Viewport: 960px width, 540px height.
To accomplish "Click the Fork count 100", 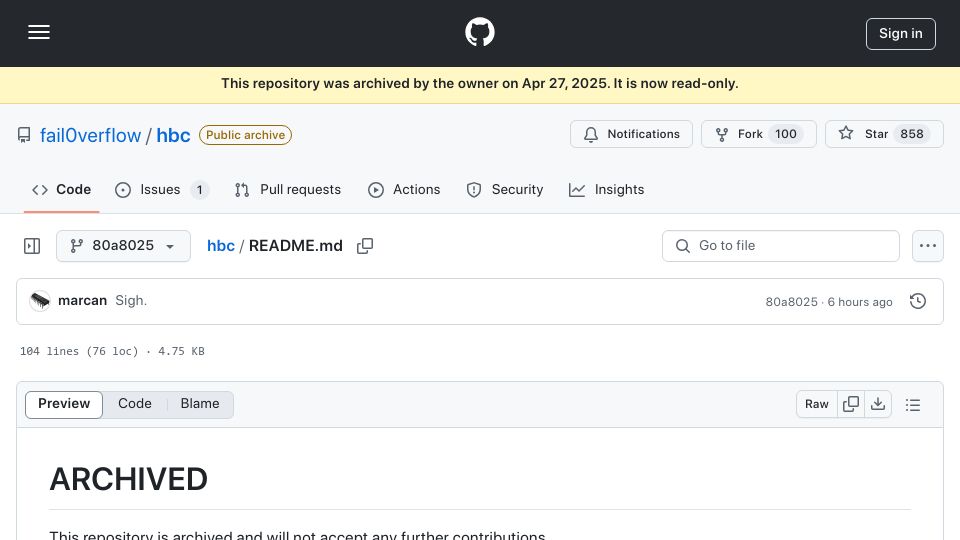I will 786,134.
